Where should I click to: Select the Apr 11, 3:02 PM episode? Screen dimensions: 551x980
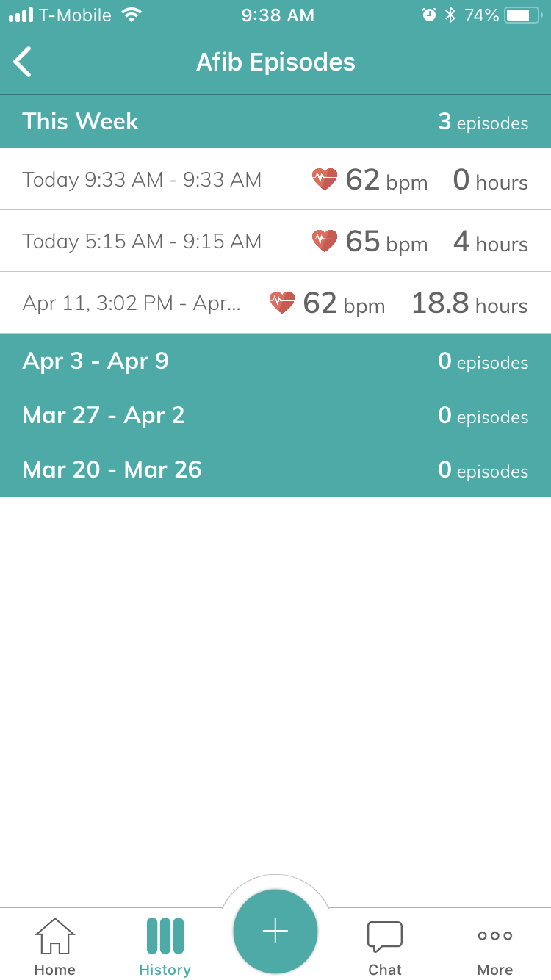(x=132, y=303)
